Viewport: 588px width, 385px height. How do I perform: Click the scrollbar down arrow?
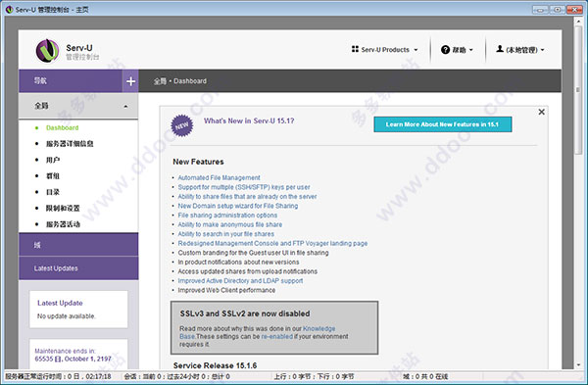tap(578, 364)
